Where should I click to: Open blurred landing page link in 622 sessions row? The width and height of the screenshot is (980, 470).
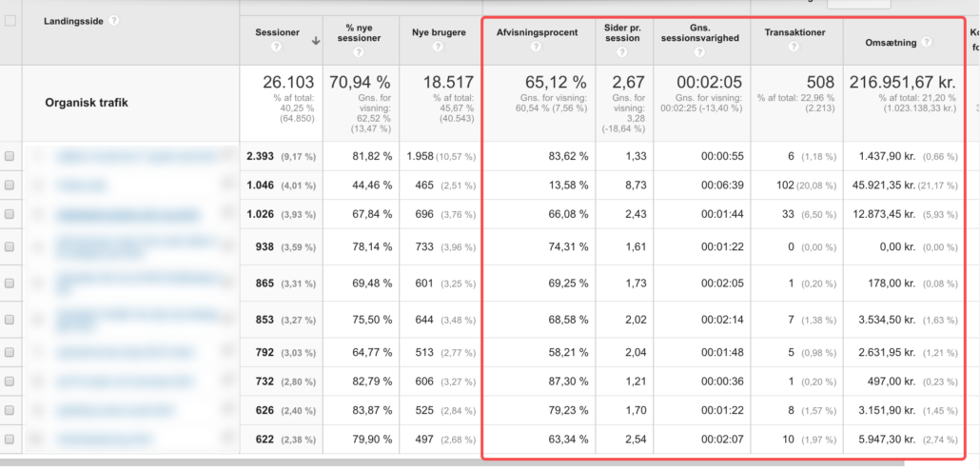coord(104,440)
